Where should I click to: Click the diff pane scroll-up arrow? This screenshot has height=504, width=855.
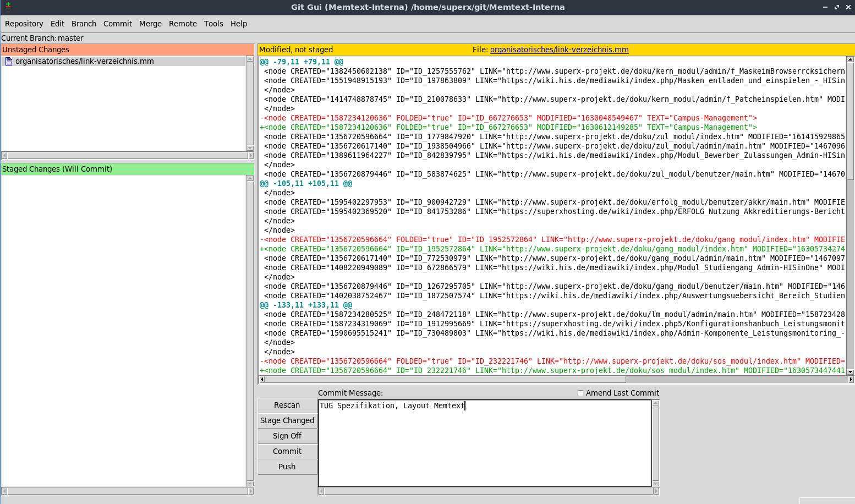pos(850,59)
